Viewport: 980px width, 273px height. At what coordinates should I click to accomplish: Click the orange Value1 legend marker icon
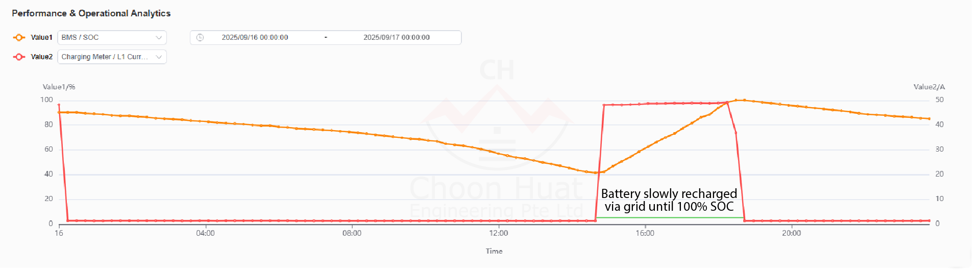(x=19, y=37)
